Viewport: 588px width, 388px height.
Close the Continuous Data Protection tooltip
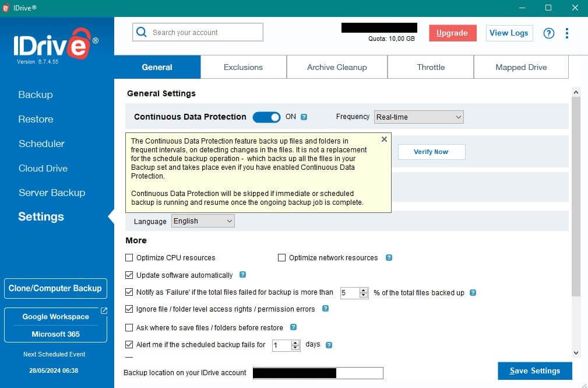(384, 139)
